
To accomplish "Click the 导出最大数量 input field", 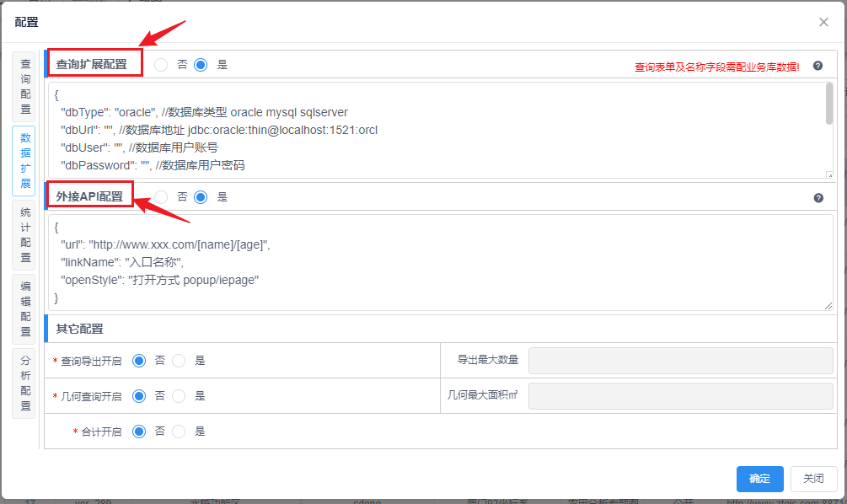I will tap(680, 361).
